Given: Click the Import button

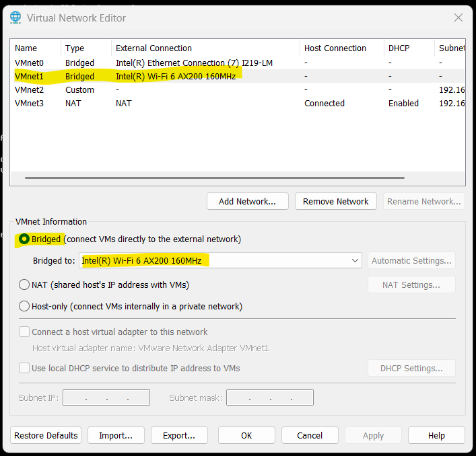Looking at the screenshot, I should click(x=116, y=435).
